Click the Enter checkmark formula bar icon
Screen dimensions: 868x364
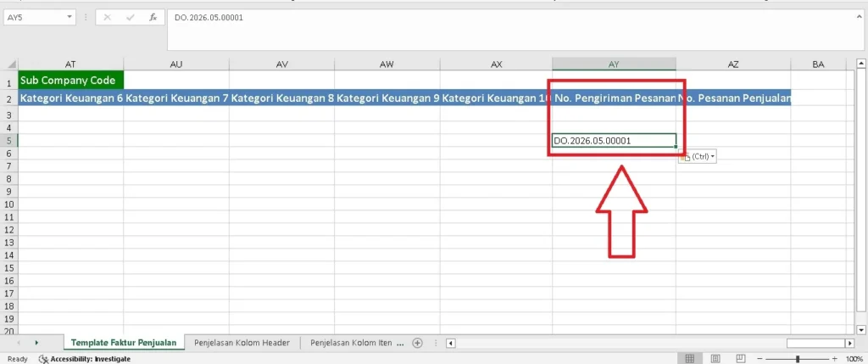(131, 17)
